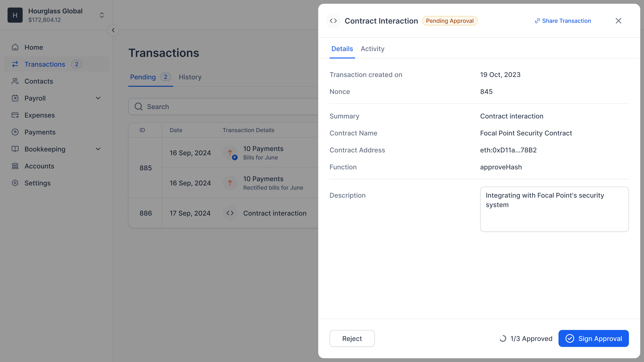This screenshot has height=362, width=644.
Task: Open the History transactions tab
Action: (x=190, y=77)
